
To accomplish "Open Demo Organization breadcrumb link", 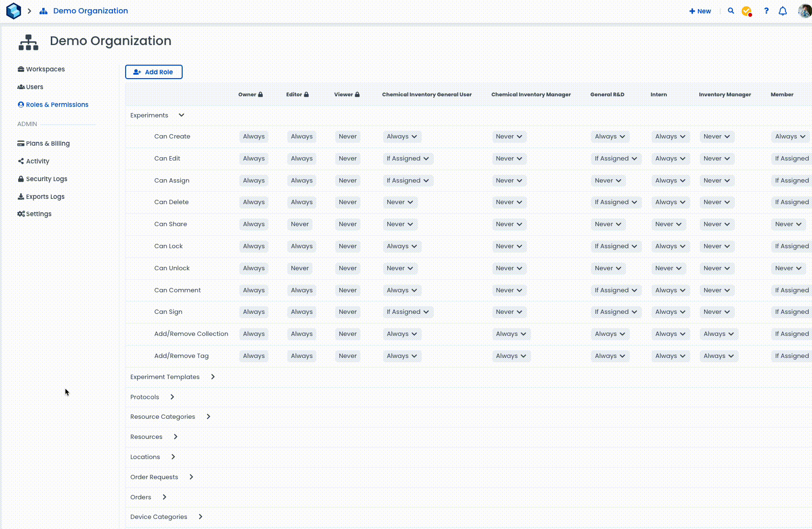I will click(x=91, y=11).
